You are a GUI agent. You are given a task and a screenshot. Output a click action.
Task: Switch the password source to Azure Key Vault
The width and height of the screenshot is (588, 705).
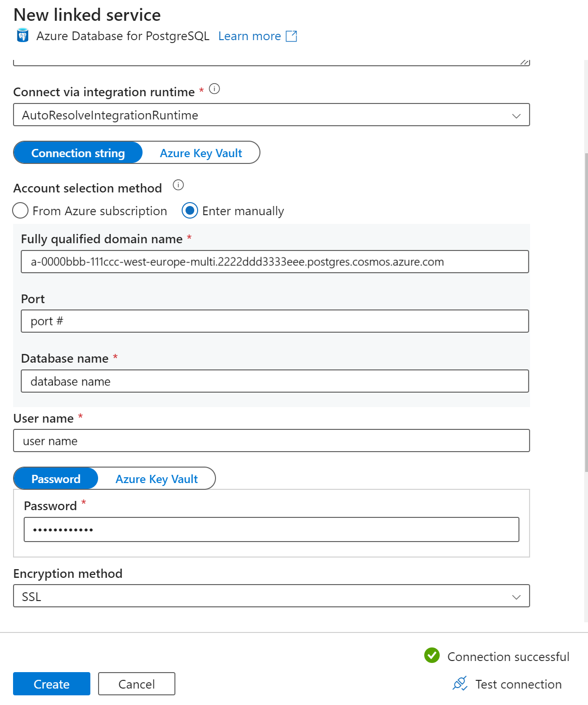(x=156, y=479)
